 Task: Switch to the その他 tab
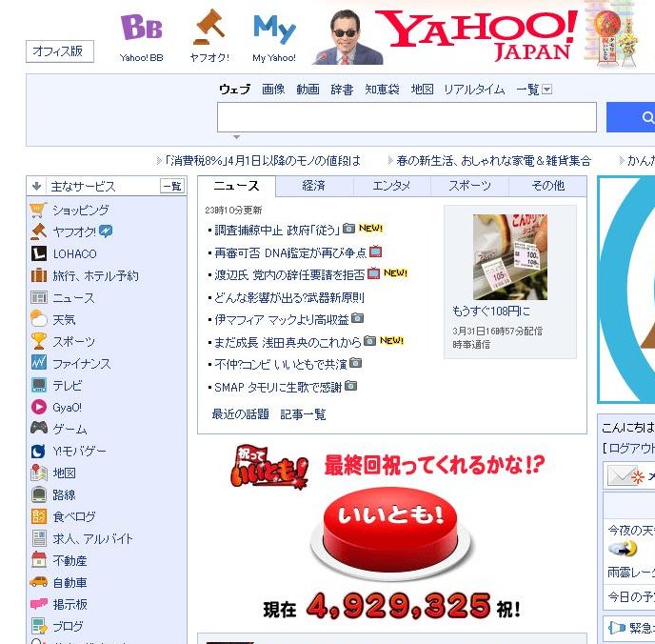[x=547, y=186]
